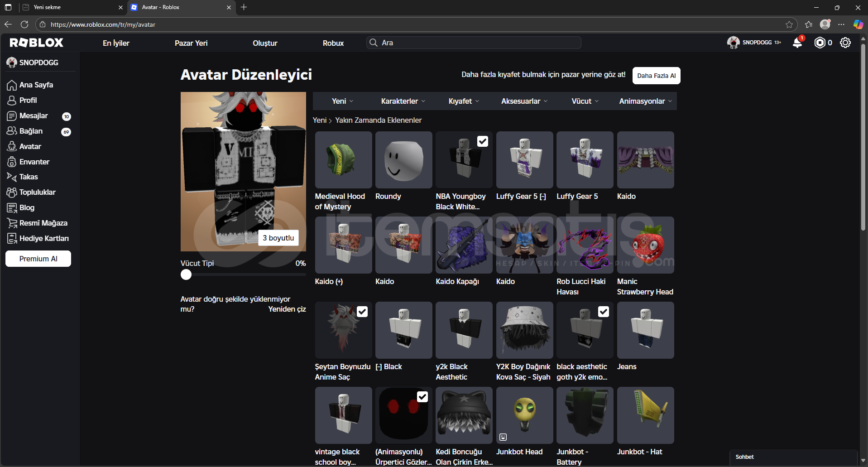Open Profil icon in the sidebar
868x467 pixels.
click(x=12, y=101)
